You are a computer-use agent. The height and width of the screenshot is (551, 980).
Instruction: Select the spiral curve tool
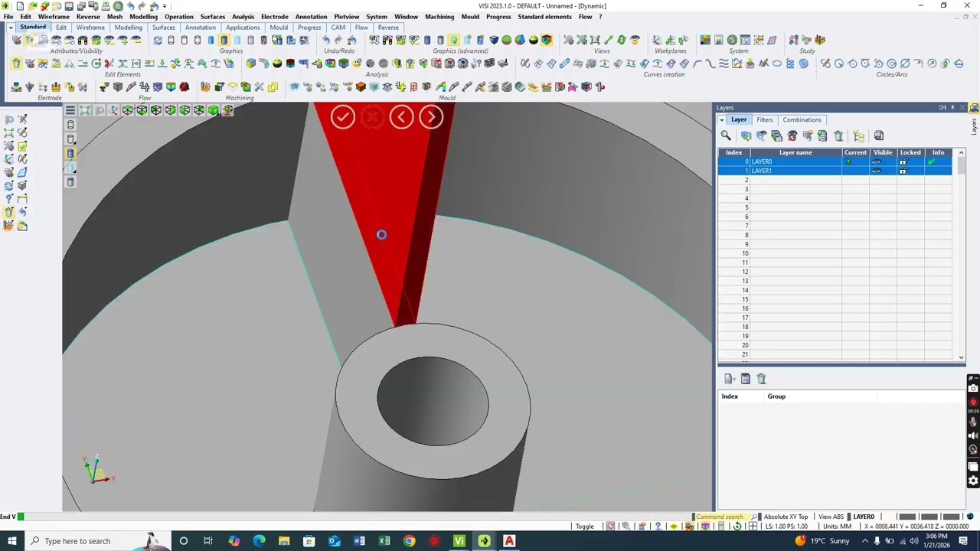click(803, 64)
